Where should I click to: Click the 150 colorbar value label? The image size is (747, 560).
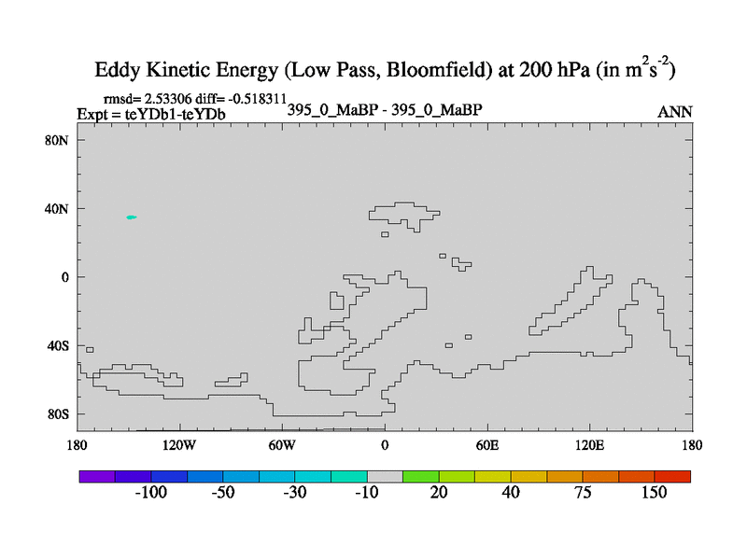(654, 493)
